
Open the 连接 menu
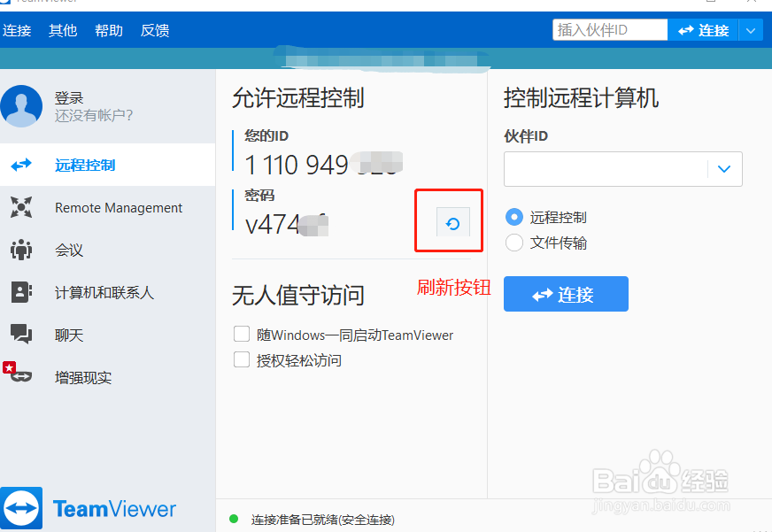[x=17, y=30]
